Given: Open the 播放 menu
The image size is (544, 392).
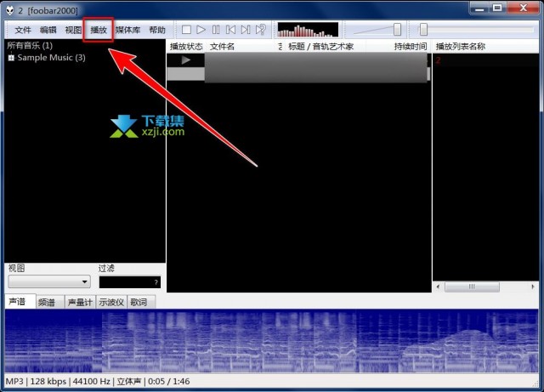Looking at the screenshot, I should click(x=99, y=31).
